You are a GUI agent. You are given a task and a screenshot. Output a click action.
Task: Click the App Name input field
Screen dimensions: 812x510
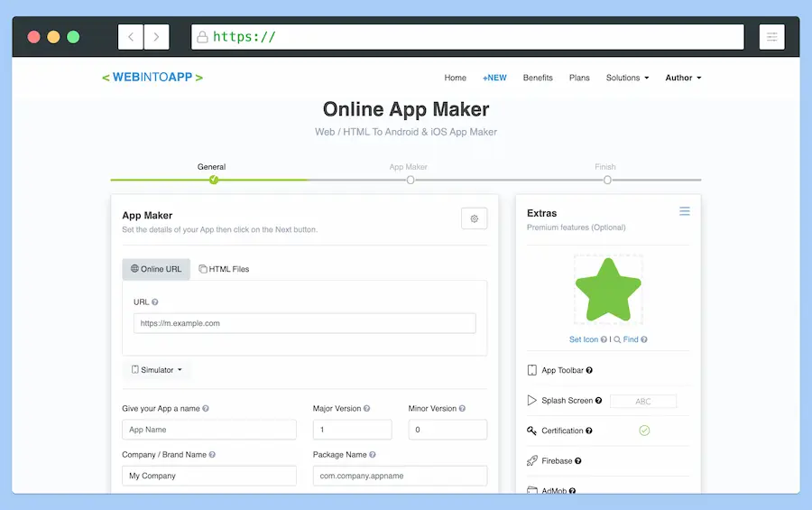(209, 430)
